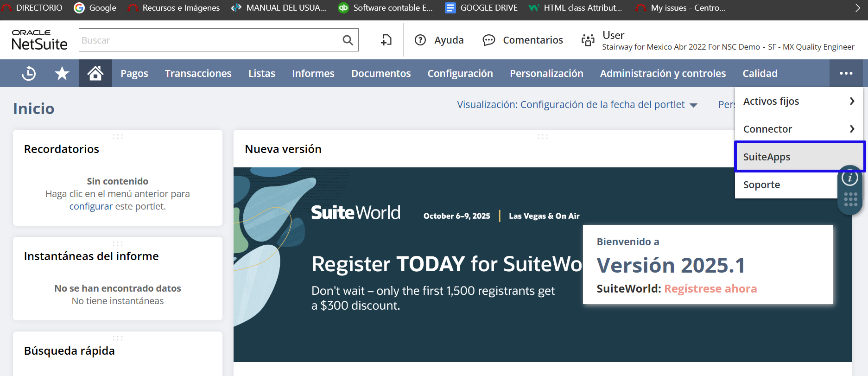Click the user role switch icon

click(588, 40)
